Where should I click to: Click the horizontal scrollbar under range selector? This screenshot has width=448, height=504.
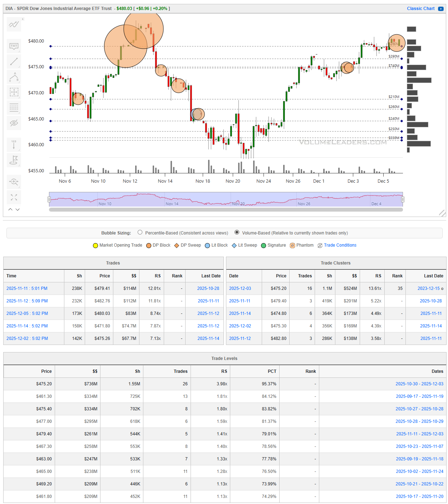click(226, 210)
